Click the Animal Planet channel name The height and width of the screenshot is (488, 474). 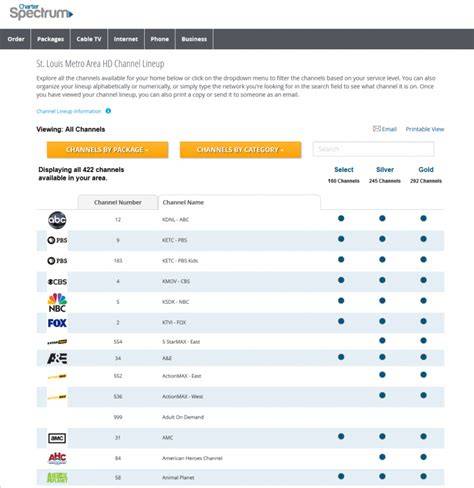click(178, 478)
